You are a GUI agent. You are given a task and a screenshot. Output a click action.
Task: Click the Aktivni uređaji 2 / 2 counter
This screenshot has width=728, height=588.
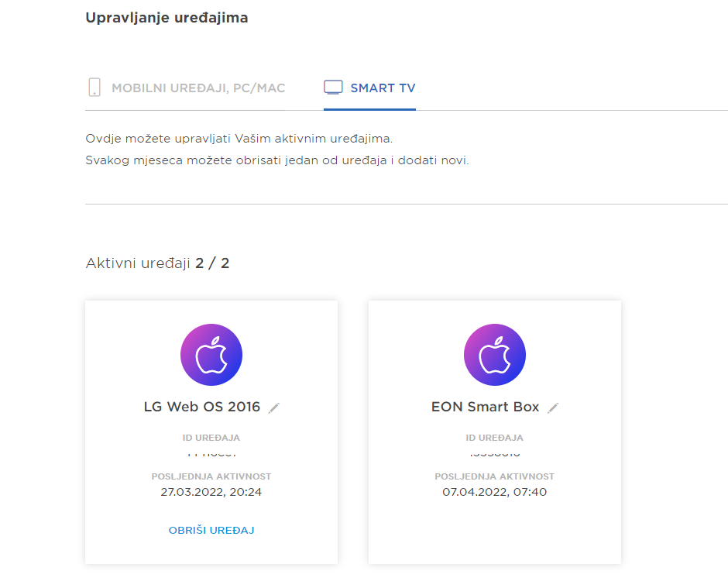coord(157,263)
